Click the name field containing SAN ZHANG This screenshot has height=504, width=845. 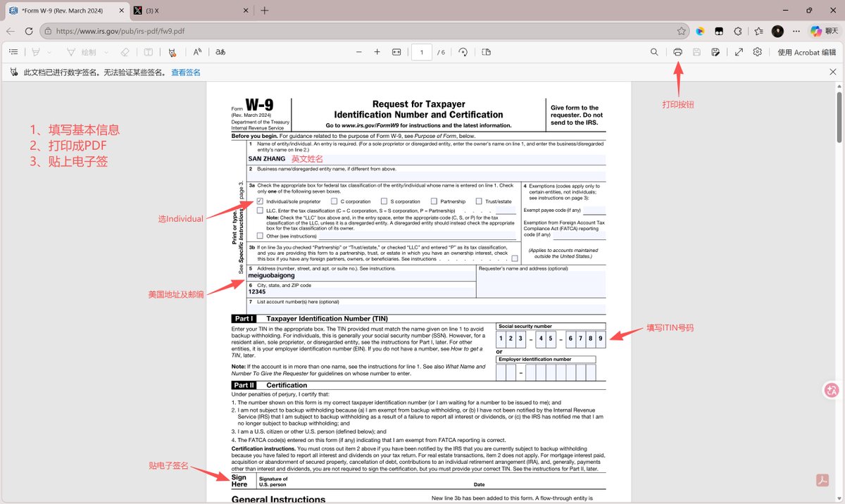click(425, 159)
